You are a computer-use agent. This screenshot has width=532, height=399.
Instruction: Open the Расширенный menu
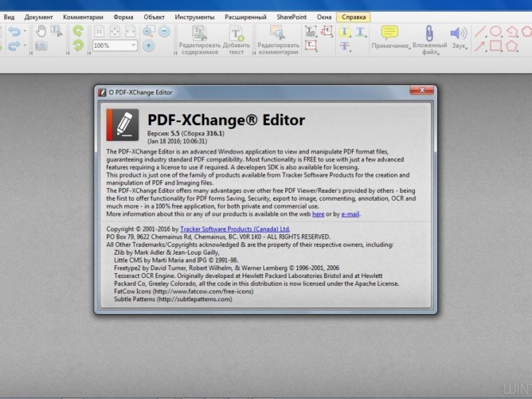[x=245, y=17]
